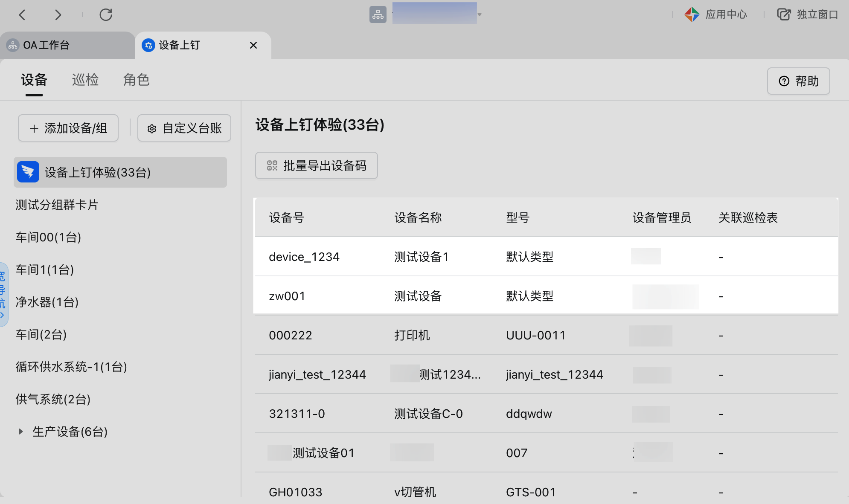Image resolution: width=849 pixels, height=504 pixels.
Task: Switch to the OA工作台 tab
Action: coord(67,45)
